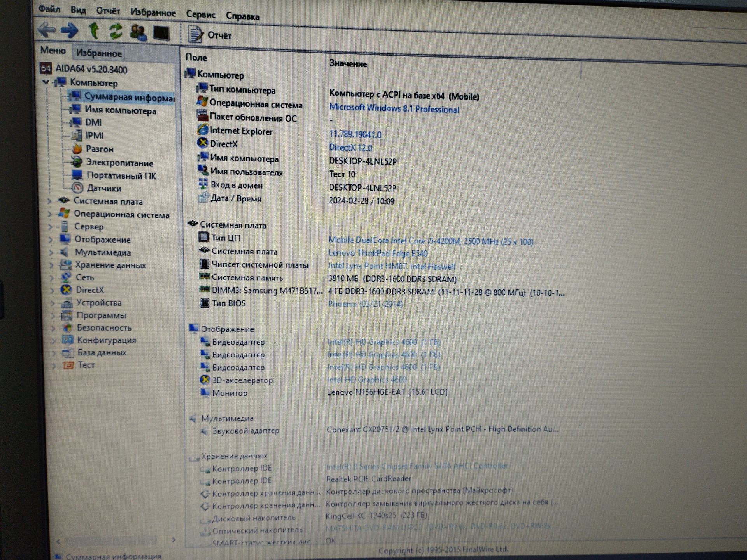Go forward with the blue right arrow
747x560 pixels.
[70, 30]
